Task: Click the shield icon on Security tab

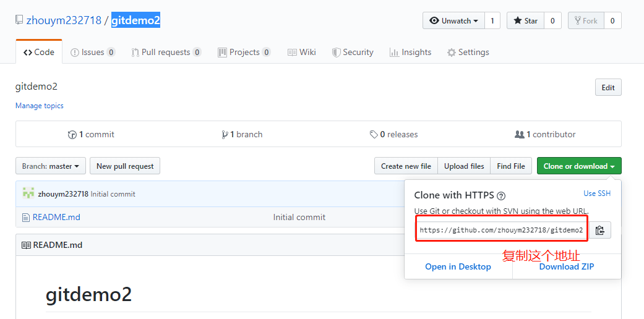Action: (336, 52)
